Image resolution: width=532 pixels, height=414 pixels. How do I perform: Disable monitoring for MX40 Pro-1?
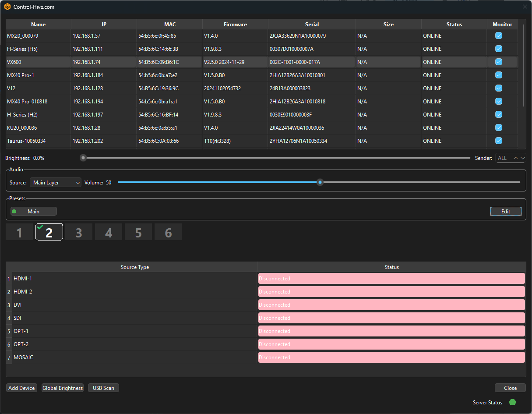coord(498,75)
